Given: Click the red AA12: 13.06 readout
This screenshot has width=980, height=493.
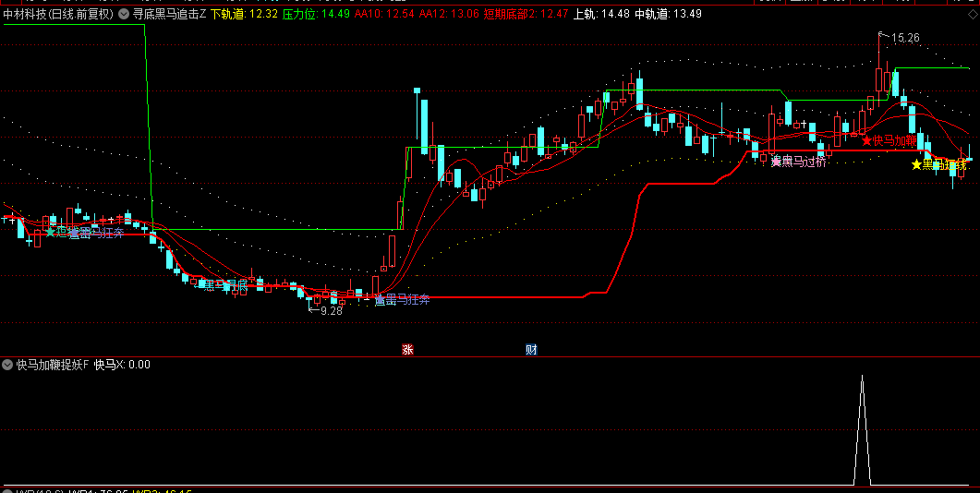Looking at the screenshot, I should pyautogui.click(x=450, y=14).
